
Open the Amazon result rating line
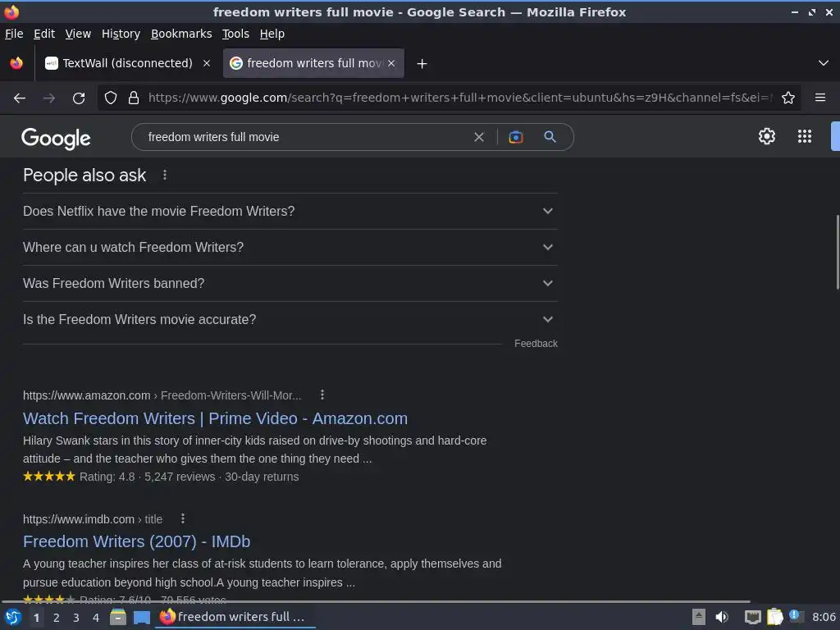pyautogui.click(x=161, y=477)
